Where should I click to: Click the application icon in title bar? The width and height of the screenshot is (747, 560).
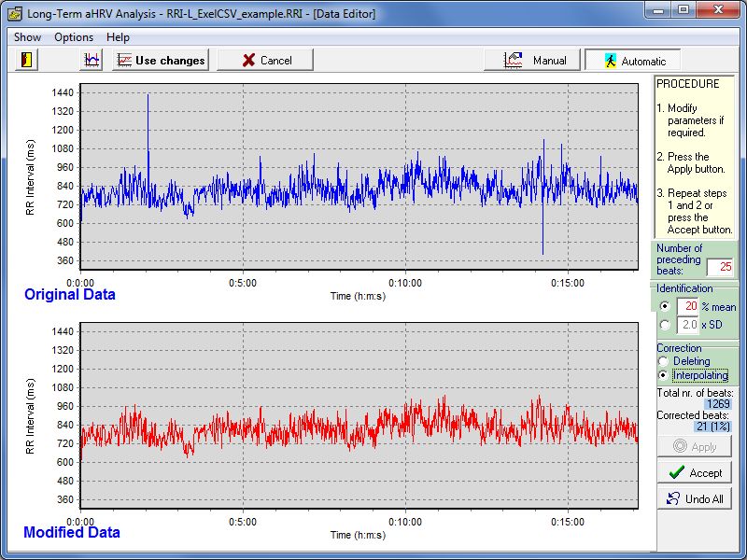tap(14, 13)
